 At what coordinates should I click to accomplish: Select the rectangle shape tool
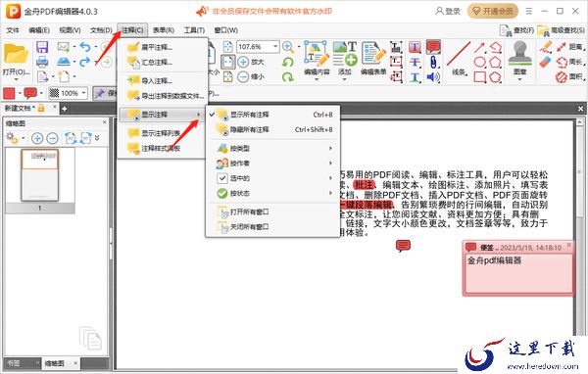480,76
